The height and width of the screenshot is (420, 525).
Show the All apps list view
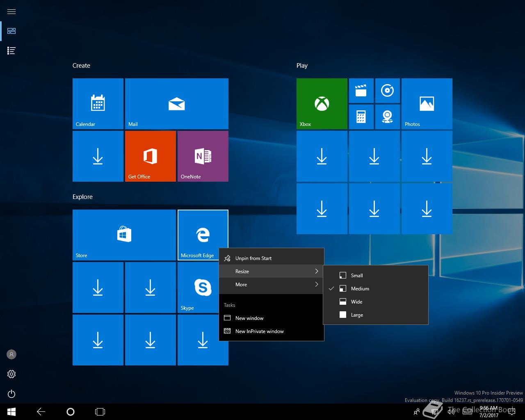[11, 51]
